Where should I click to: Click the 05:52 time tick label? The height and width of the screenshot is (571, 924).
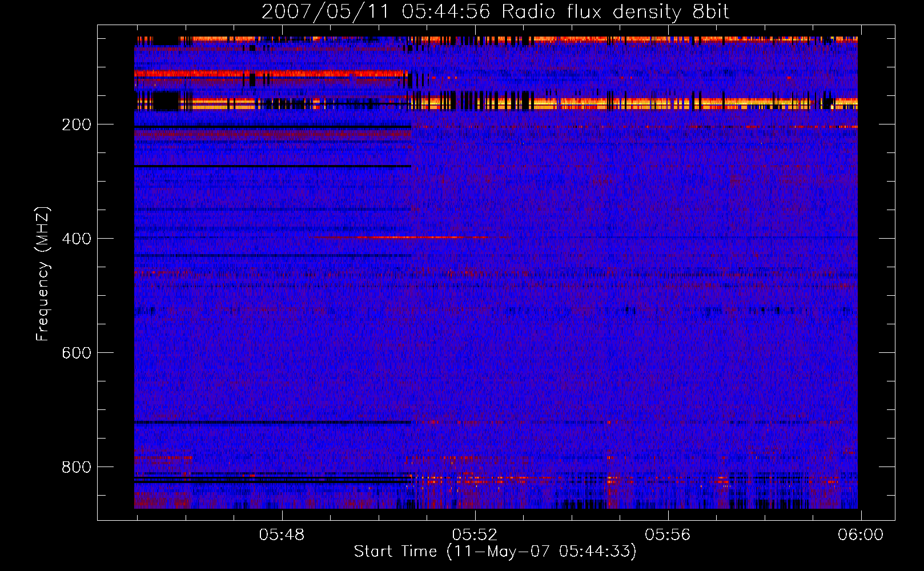pyautogui.click(x=475, y=535)
